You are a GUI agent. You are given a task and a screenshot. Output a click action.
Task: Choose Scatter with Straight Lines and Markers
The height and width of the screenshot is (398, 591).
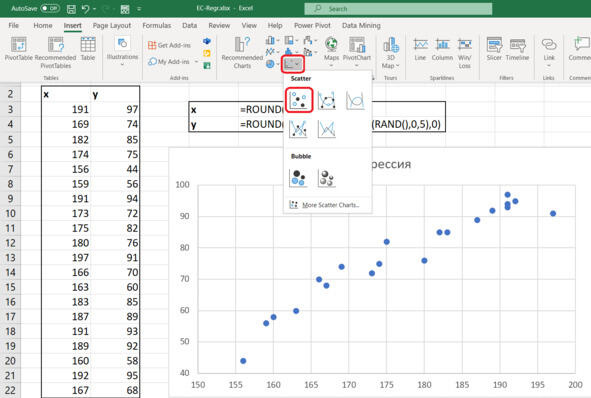tap(298, 129)
